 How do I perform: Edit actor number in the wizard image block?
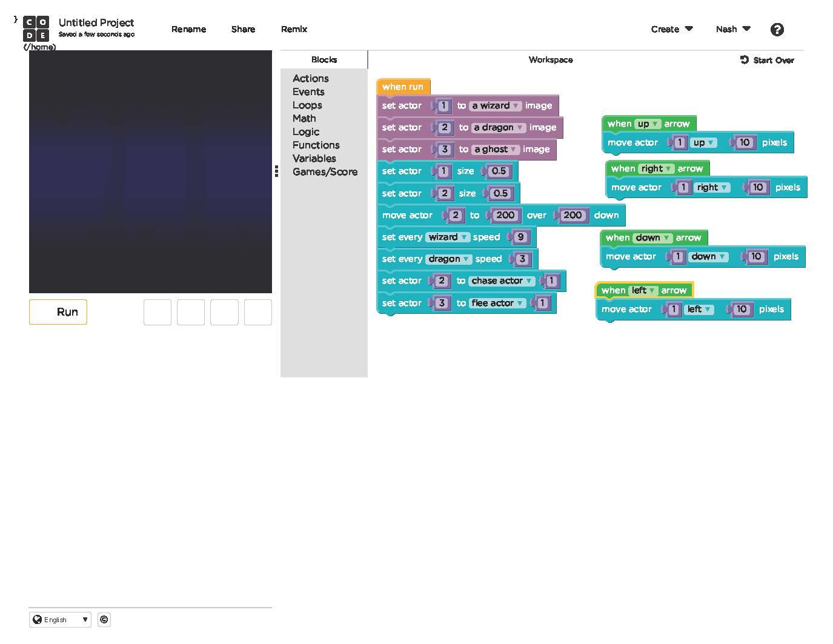point(443,105)
